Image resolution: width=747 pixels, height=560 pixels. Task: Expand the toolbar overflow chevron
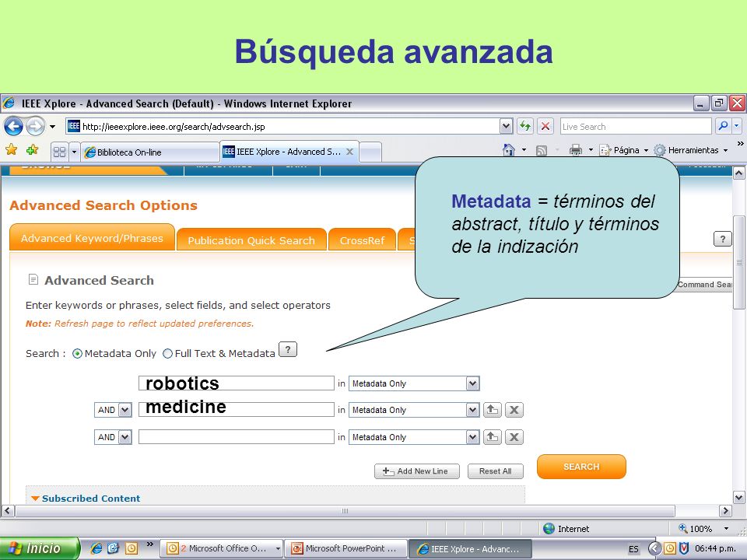(740, 143)
